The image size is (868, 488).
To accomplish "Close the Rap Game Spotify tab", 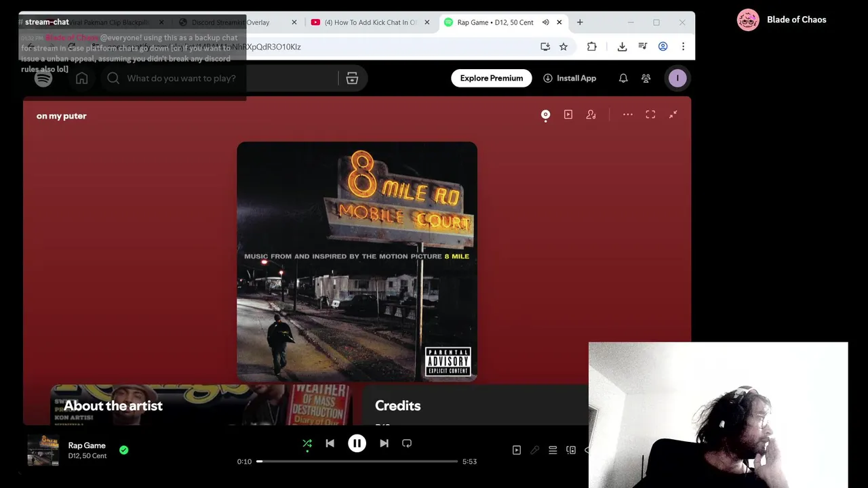I will click(559, 22).
